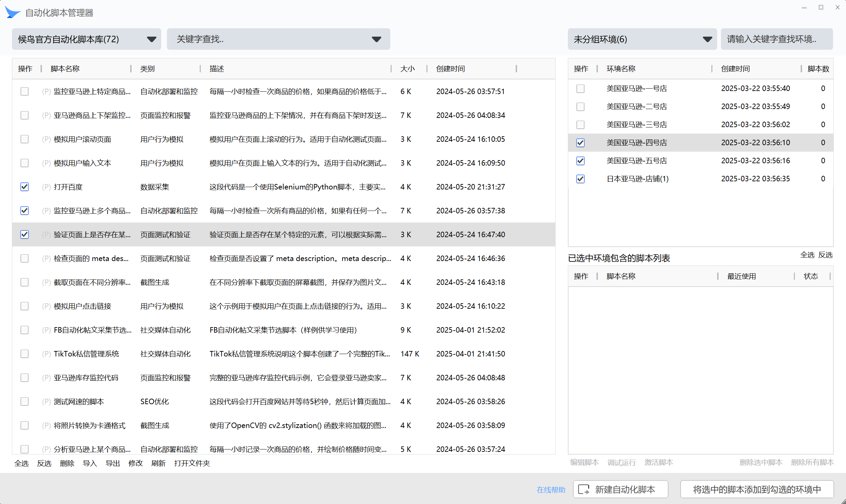Click the 最近使用 column header
The image size is (846, 504).
pos(742,276)
